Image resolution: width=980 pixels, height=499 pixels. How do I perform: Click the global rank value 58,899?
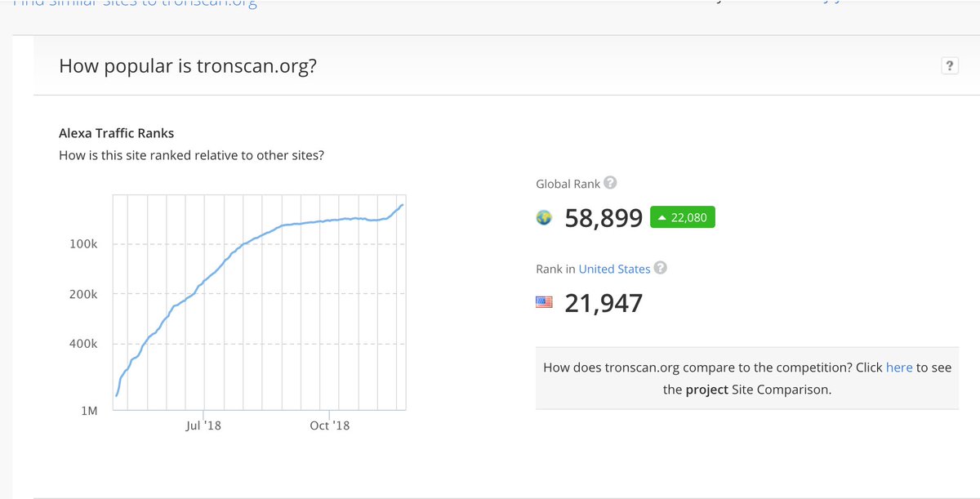[x=604, y=218]
